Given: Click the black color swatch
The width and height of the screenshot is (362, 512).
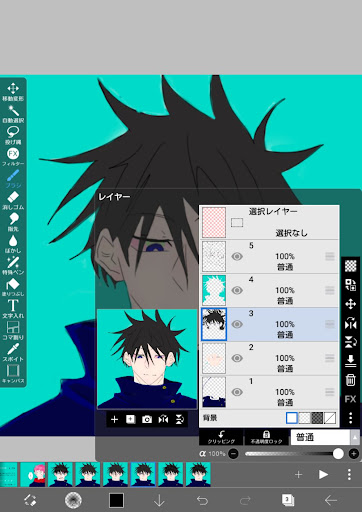Looking at the screenshot, I should pyautogui.click(x=116, y=500).
